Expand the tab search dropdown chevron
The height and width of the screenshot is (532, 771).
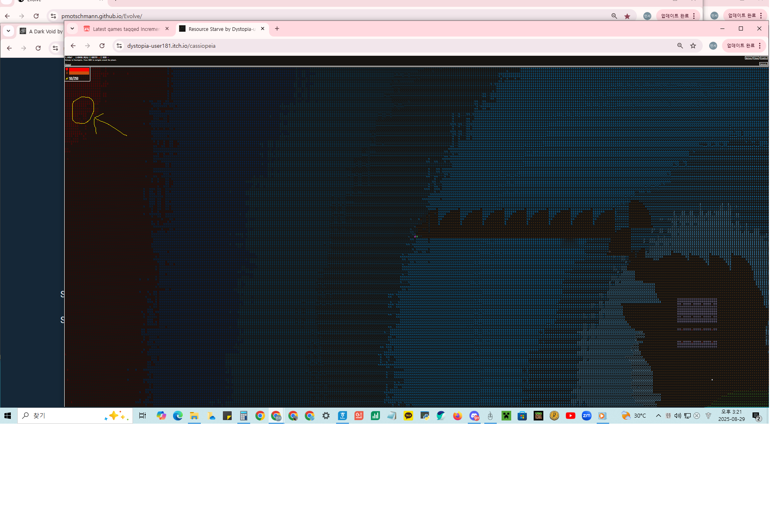[x=72, y=28]
